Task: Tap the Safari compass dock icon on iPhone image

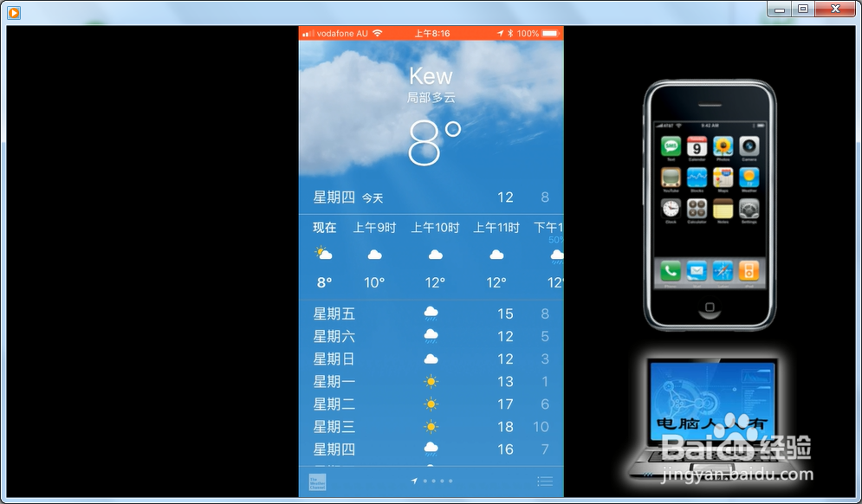Action: (x=723, y=270)
